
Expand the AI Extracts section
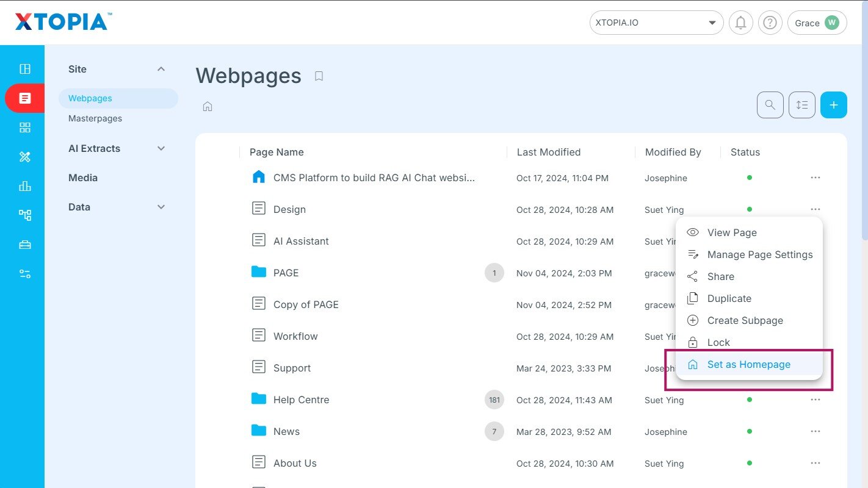tap(161, 148)
